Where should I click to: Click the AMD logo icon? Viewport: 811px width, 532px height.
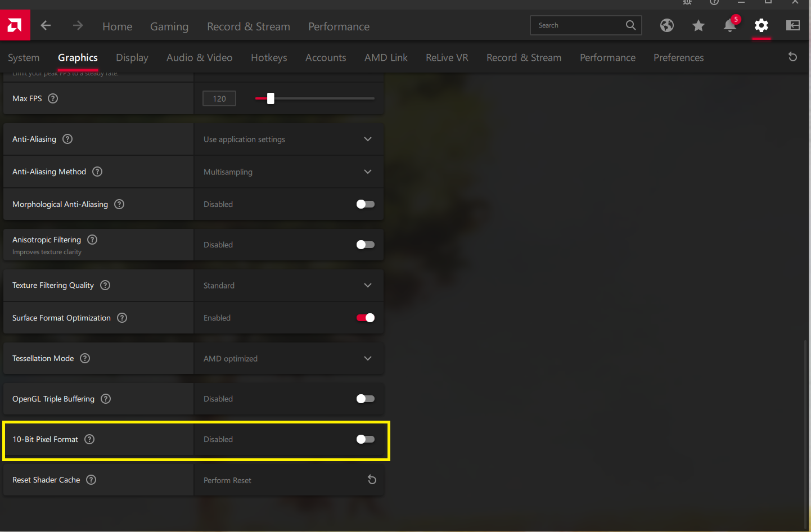tap(15, 25)
